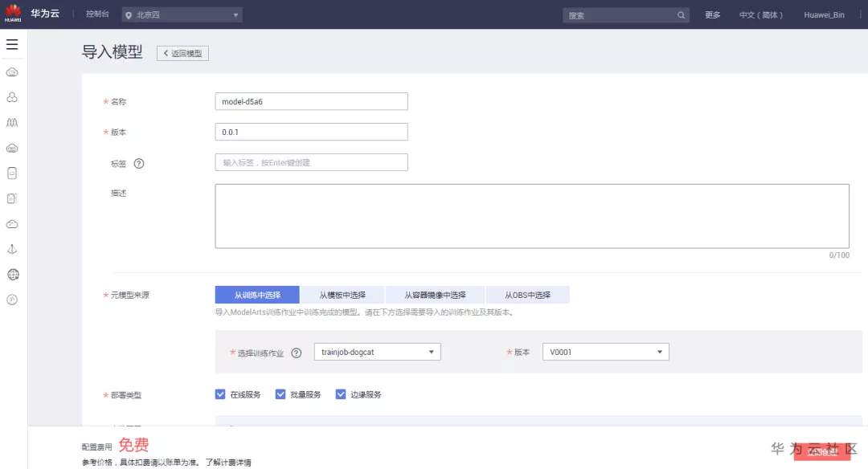This screenshot has width=868, height=469.
Task: Click the document storage sidebar icon
Action: pos(12,173)
